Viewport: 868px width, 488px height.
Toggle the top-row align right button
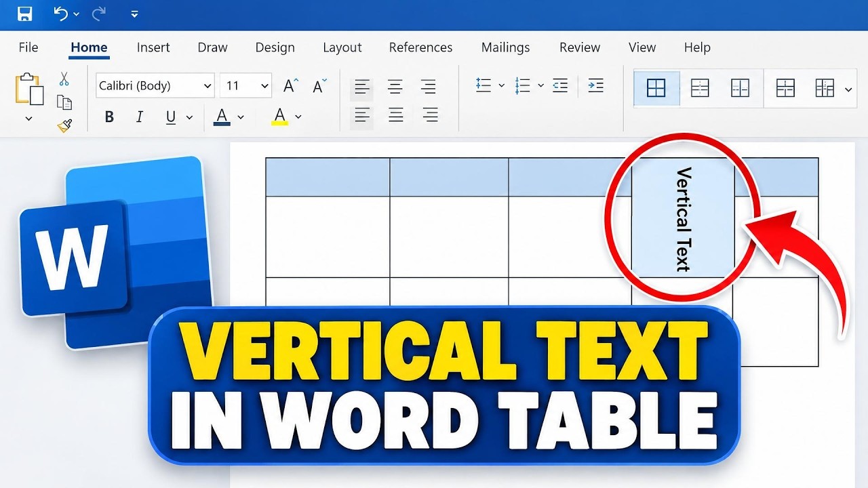(428, 87)
